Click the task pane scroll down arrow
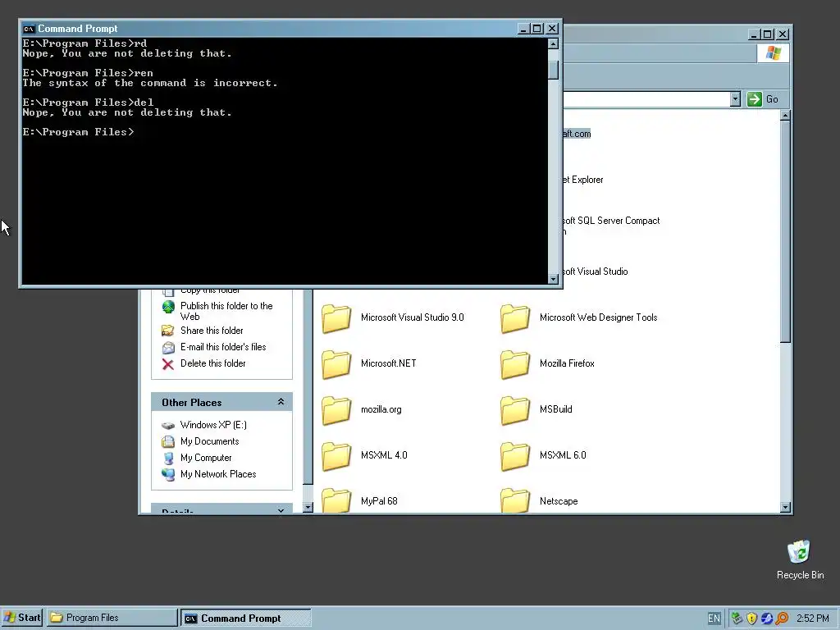This screenshot has width=840, height=630. (x=308, y=507)
